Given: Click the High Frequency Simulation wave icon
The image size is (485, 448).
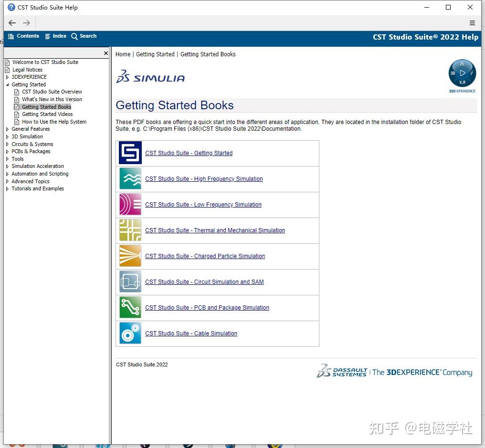Looking at the screenshot, I should pos(129,178).
